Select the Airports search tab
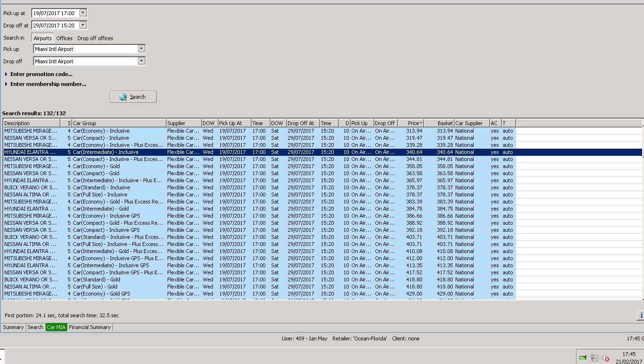Viewport: 644px width, 364px height. 42,38
